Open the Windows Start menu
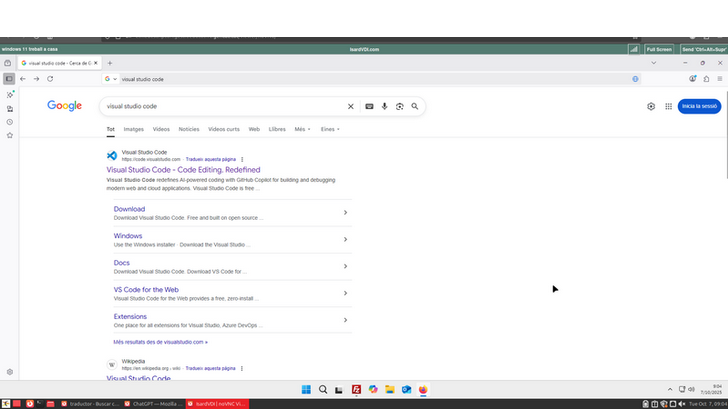The image size is (728, 409). point(306,389)
